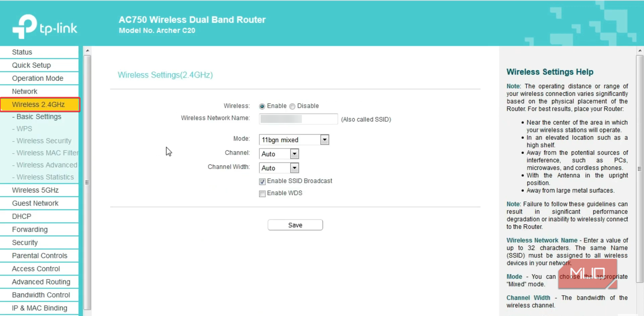Image resolution: width=644 pixels, height=316 pixels.
Task: Open the Mode dropdown
Action: tap(294, 140)
